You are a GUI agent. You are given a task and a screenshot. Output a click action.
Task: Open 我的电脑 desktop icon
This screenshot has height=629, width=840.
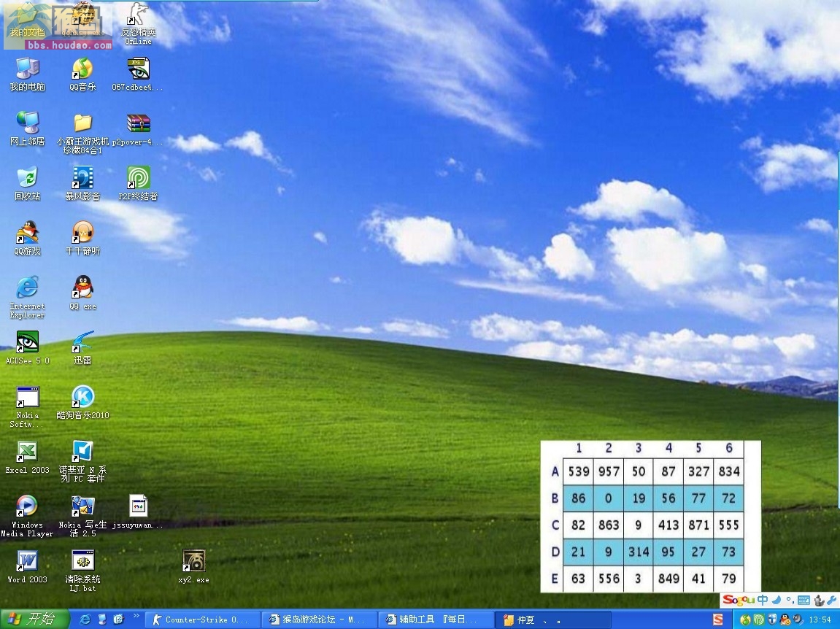(x=27, y=74)
